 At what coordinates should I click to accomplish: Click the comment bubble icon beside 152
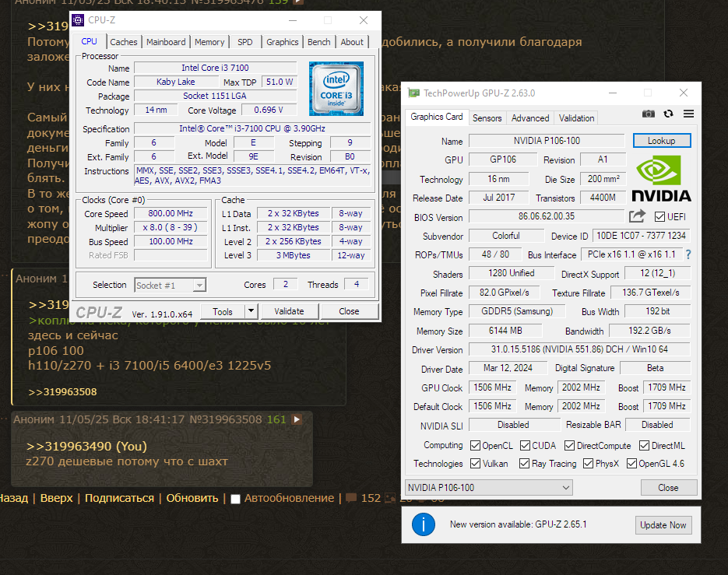(351, 498)
